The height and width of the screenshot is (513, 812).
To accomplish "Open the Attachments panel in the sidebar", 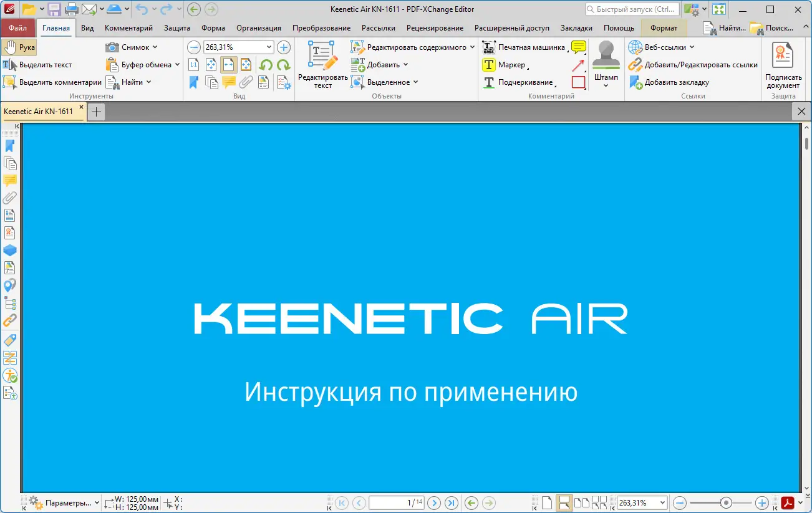I will 10,198.
